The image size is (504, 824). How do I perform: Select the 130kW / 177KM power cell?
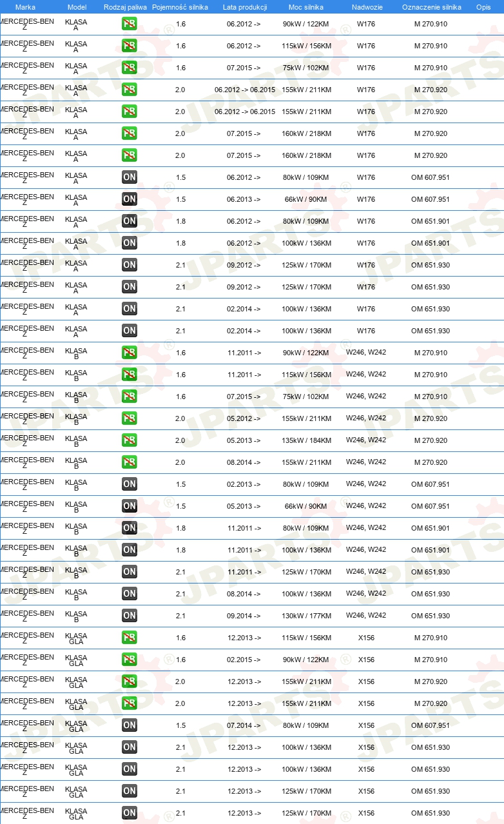[307, 616]
